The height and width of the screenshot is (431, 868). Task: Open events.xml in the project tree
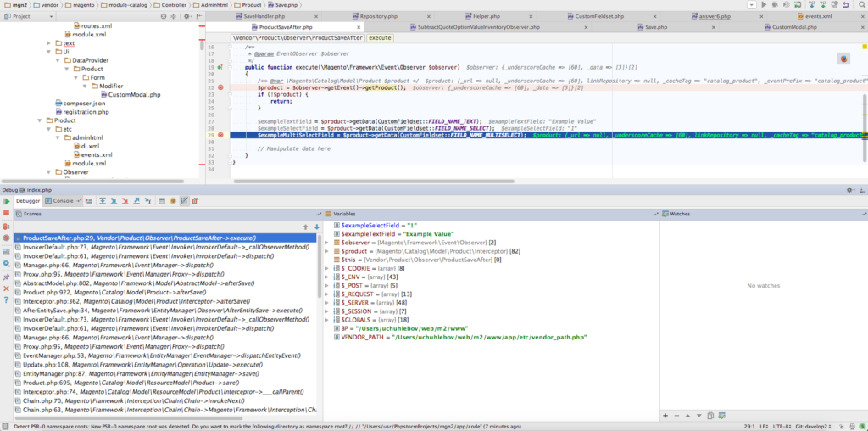pyautogui.click(x=96, y=154)
